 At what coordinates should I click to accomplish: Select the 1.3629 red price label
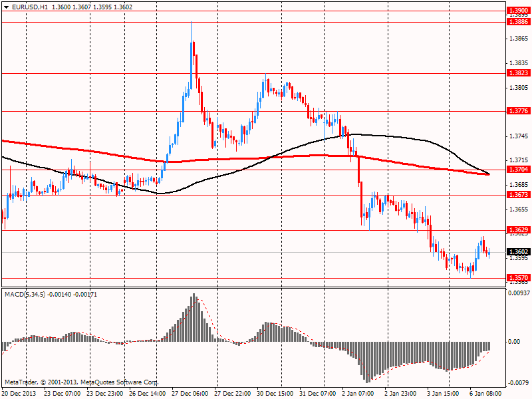[x=519, y=230]
